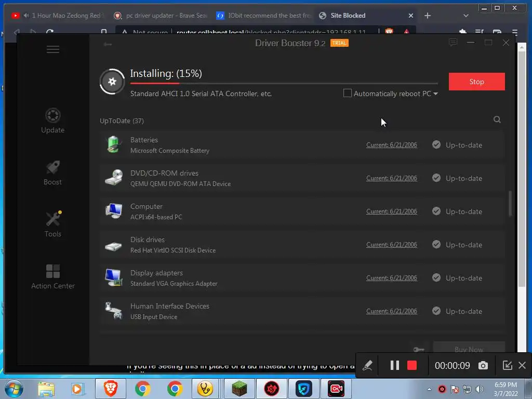
Task: Click the router.collabnet.local address bar
Action: tap(271, 32)
